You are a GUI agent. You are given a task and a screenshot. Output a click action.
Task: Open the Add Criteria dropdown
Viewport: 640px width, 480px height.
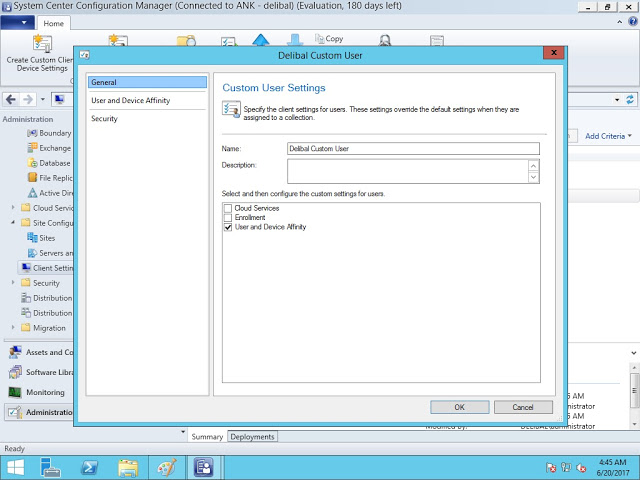tap(608, 136)
